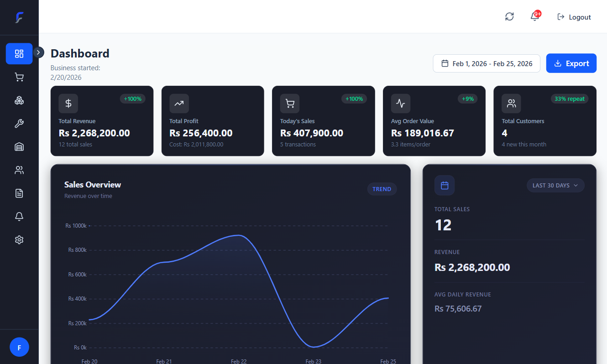607x364 pixels.
Task: Click the Logout link in the header
Action: [x=574, y=16]
